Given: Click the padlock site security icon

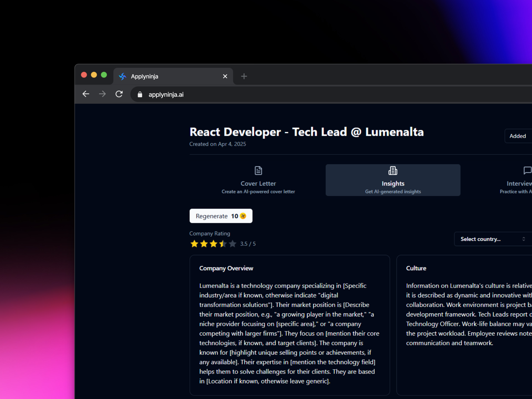Looking at the screenshot, I should click(x=140, y=94).
